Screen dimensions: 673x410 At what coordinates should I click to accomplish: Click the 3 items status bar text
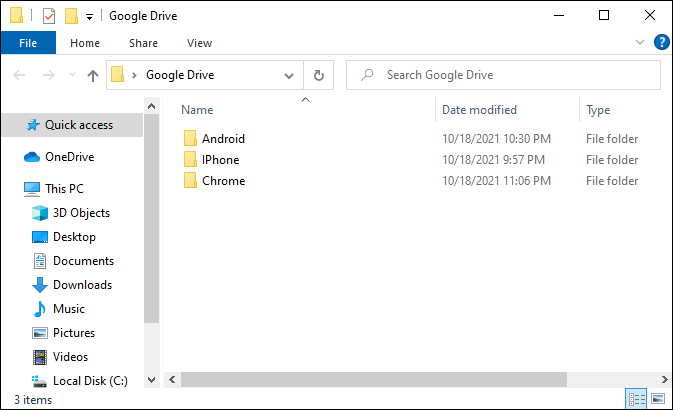coord(33,400)
